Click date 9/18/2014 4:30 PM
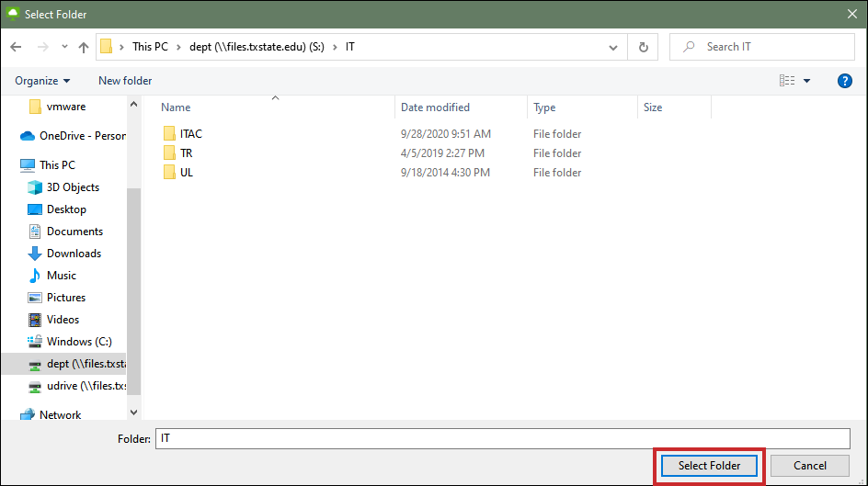The width and height of the screenshot is (868, 486). click(445, 173)
